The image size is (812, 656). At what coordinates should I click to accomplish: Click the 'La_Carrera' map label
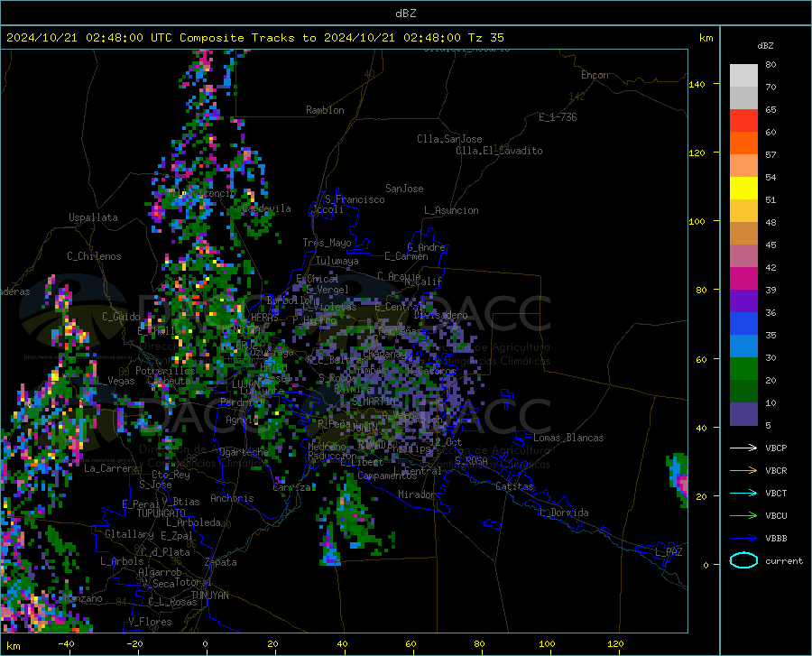pos(111,468)
